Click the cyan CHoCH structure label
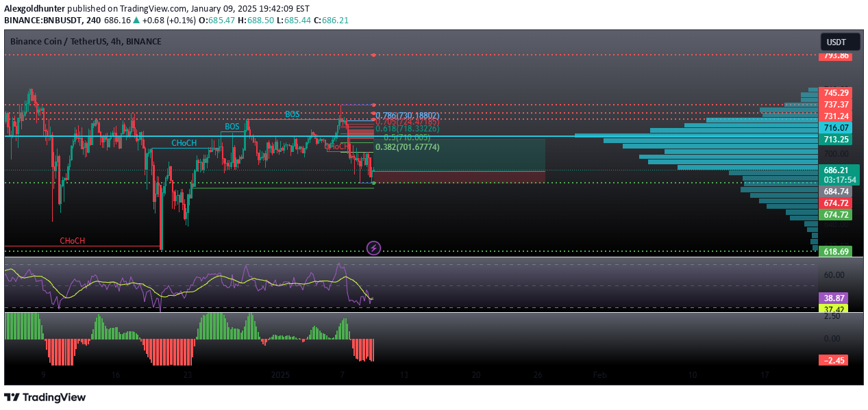Viewport: 868px width, 410px height. [184, 143]
